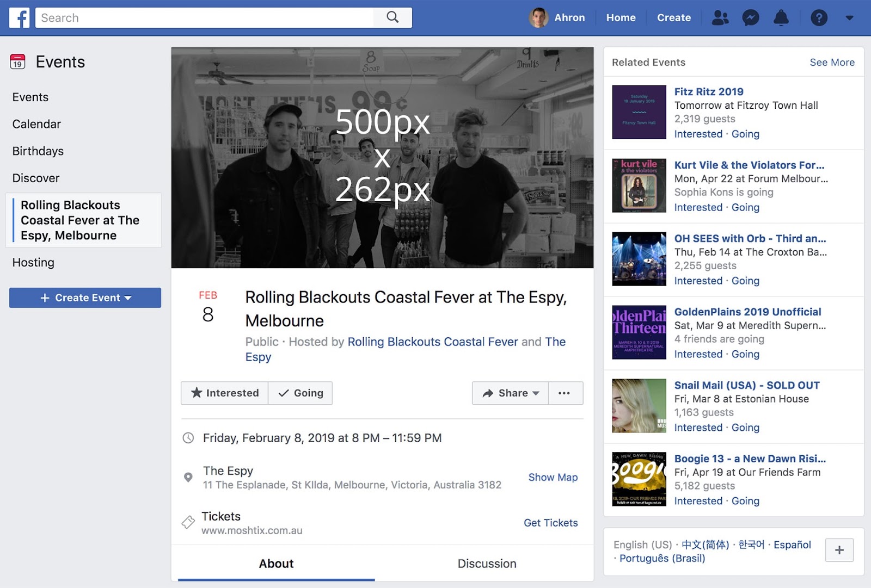Viewport: 871px width, 588px height.
Task: Open Boogie 13 a New Dawn event
Action: (x=750, y=459)
